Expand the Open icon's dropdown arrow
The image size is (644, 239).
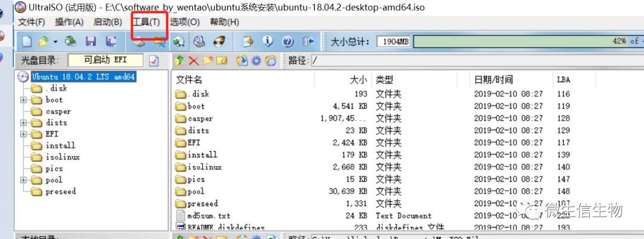click(55, 42)
